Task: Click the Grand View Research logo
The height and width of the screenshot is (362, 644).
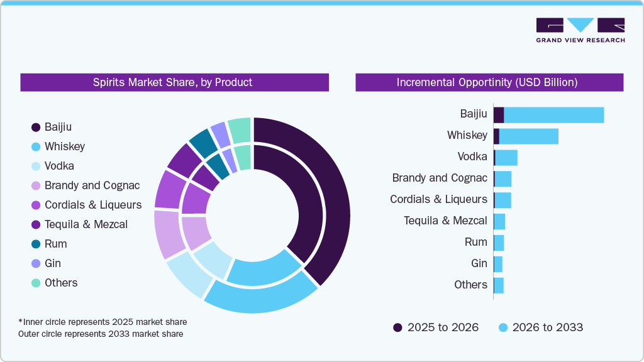Action: [580, 30]
